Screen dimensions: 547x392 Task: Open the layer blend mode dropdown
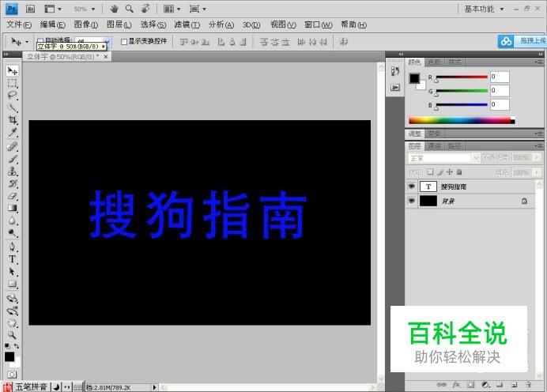[443, 158]
